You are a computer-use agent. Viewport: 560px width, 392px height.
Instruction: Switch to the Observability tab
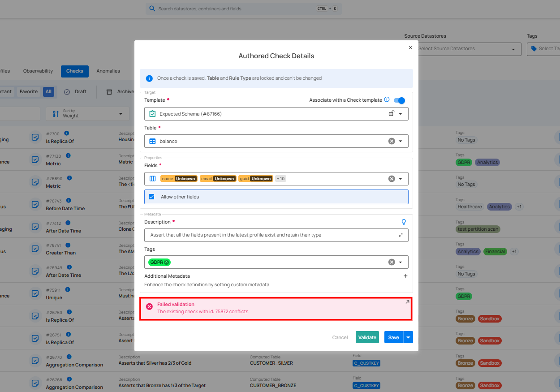point(38,71)
